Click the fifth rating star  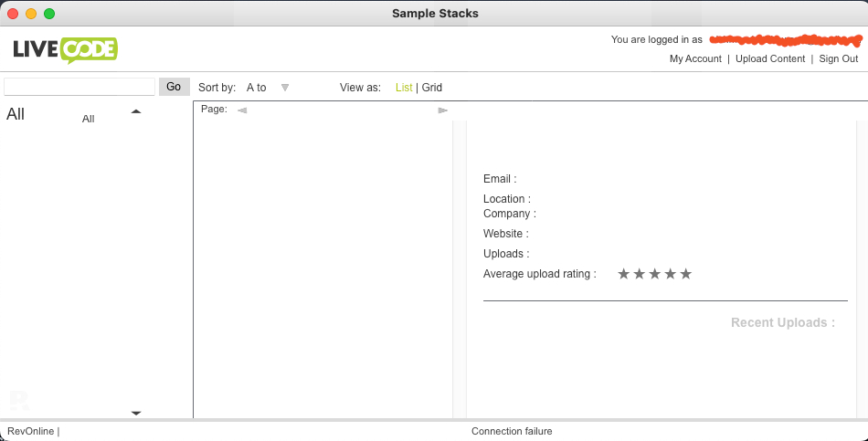click(x=686, y=274)
